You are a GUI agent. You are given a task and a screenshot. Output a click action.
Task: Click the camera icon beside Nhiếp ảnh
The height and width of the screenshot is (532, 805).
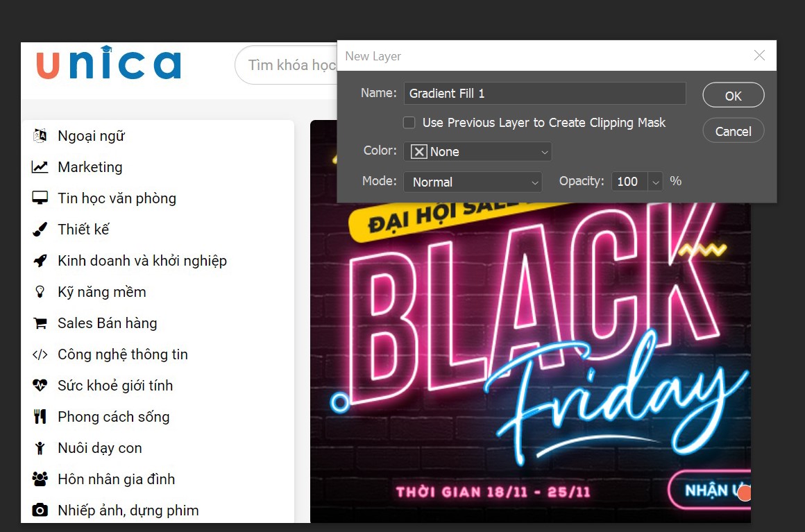pyautogui.click(x=40, y=510)
